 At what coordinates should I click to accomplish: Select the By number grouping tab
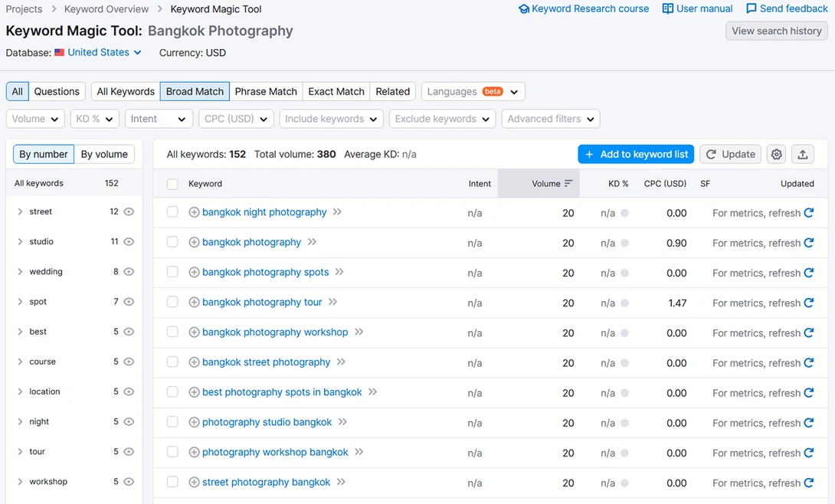pyautogui.click(x=44, y=154)
